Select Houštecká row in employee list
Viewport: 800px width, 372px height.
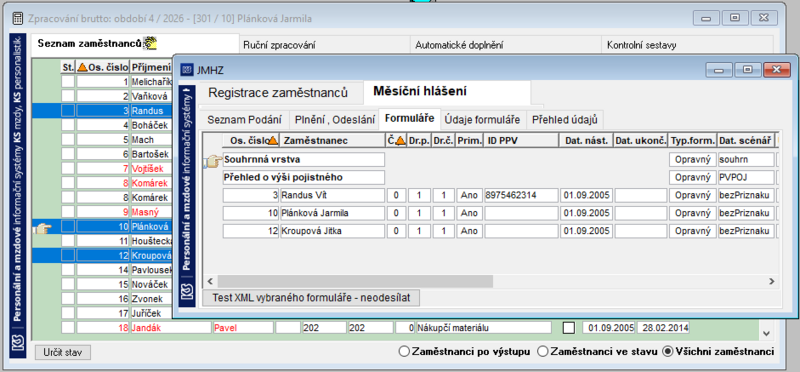[152, 240]
